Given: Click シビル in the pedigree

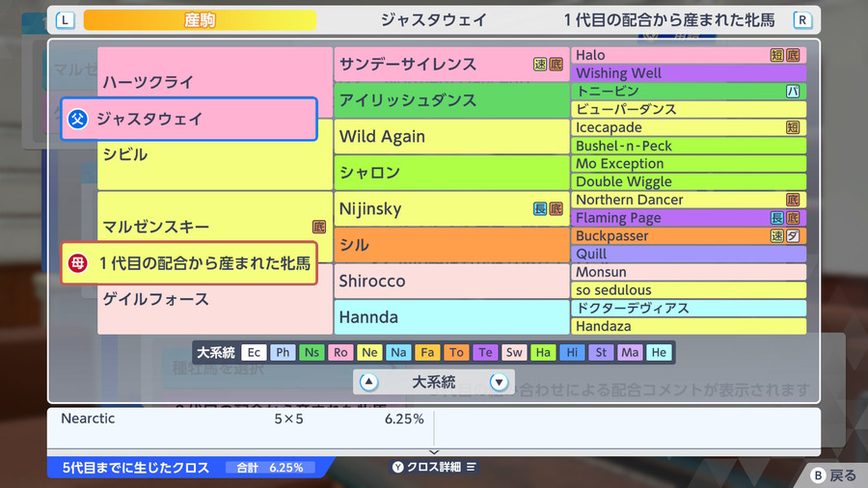Looking at the screenshot, I should tap(125, 154).
